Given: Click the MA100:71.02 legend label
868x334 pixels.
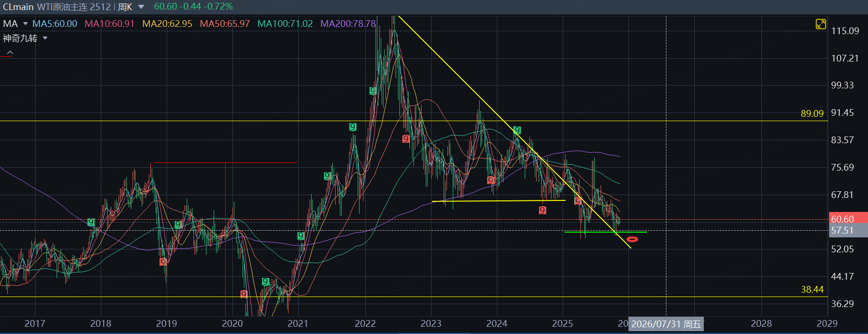Looking at the screenshot, I should (285, 24).
